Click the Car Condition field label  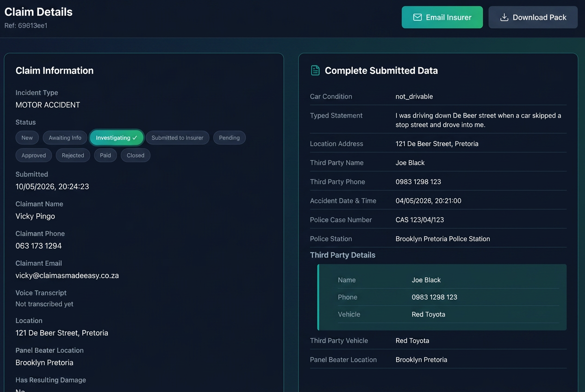pos(331,97)
